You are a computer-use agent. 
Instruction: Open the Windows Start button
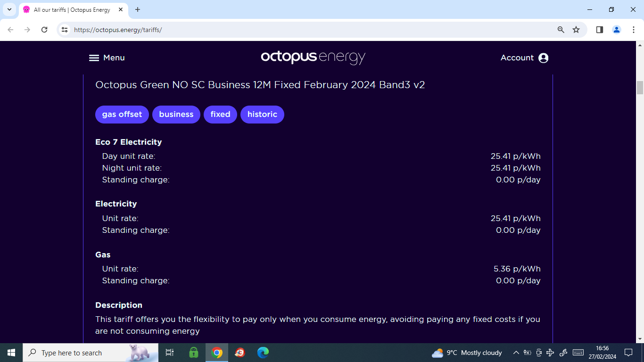(11, 353)
